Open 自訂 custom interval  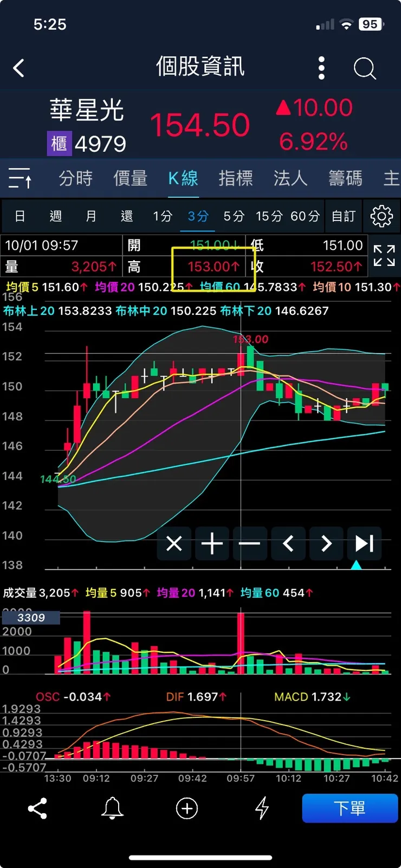(344, 216)
